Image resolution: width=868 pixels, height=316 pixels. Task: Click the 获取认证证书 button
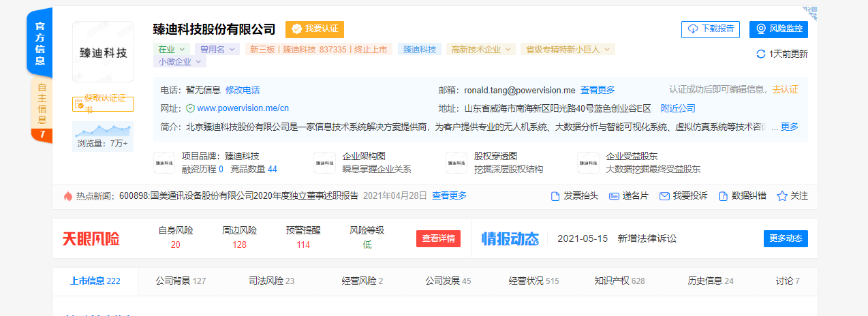[x=103, y=104]
